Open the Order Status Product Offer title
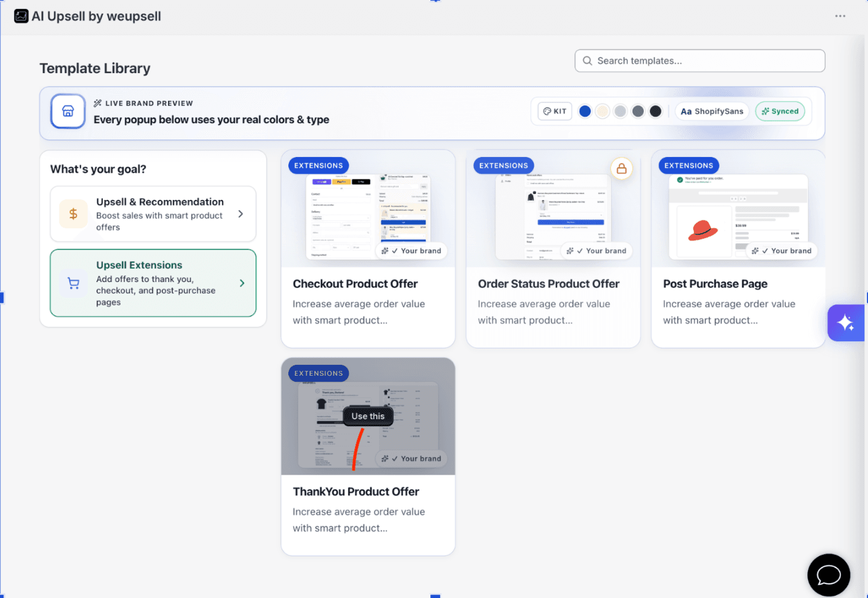The width and height of the screenshot is (868, 598). 549,284
